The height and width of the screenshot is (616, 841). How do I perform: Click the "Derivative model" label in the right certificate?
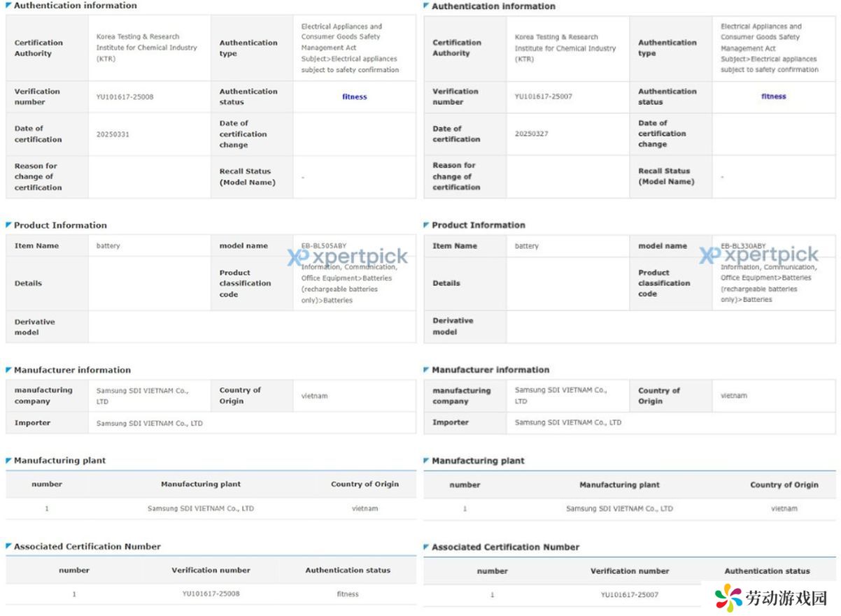point(453,327)
